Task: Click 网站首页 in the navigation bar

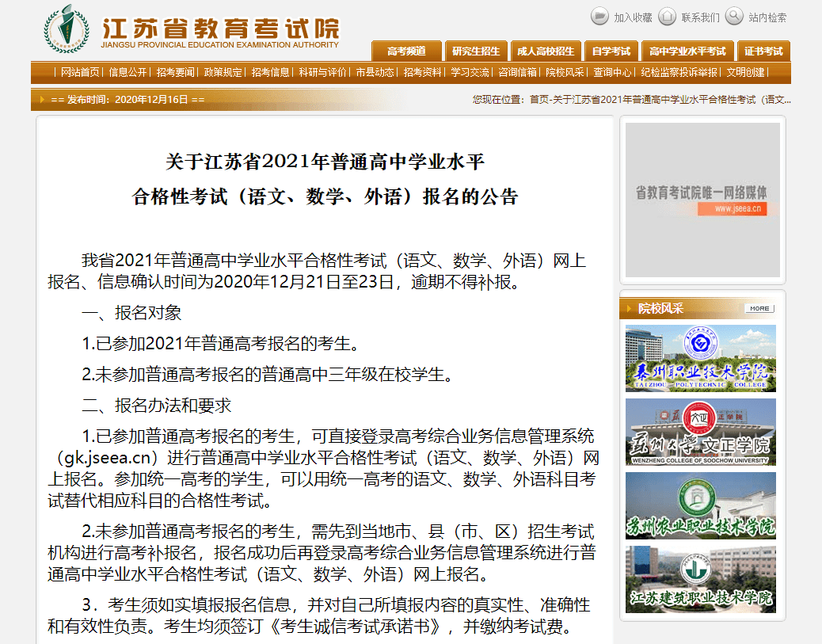Action: coord(81,73)
